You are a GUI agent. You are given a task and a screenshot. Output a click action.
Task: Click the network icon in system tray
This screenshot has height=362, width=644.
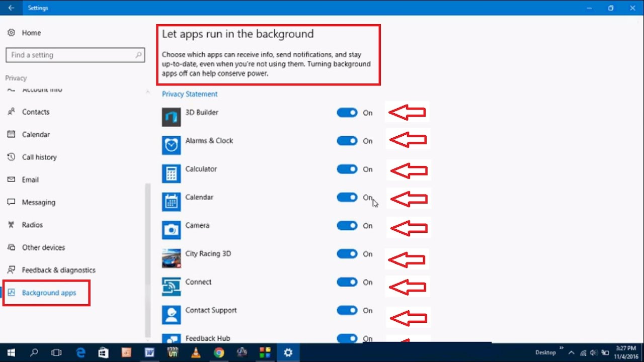point(584,352)
